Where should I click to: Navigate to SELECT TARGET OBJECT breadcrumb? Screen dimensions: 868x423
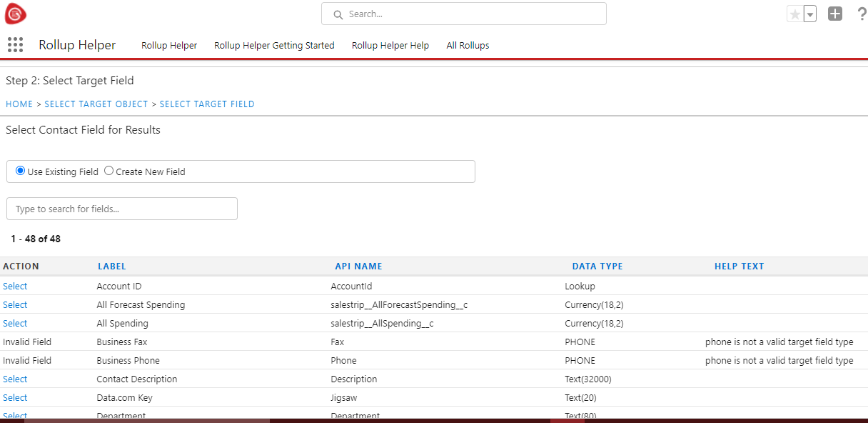[96, 104]
